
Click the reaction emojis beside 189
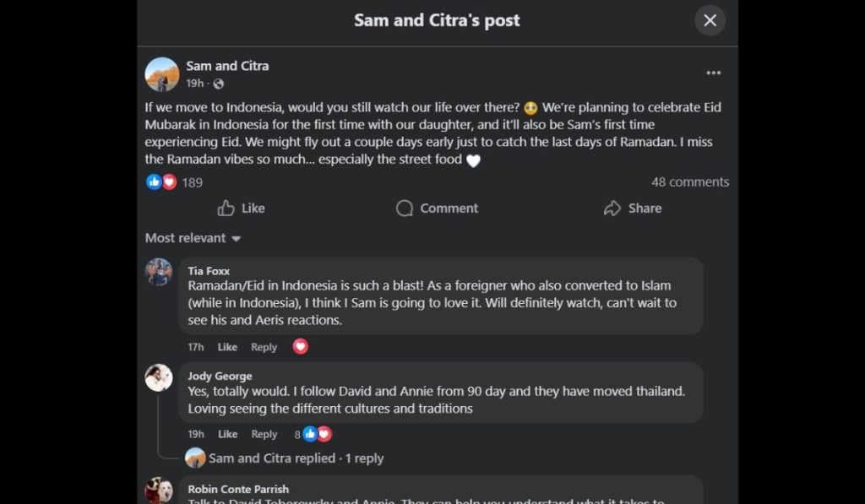click(161, 182)
